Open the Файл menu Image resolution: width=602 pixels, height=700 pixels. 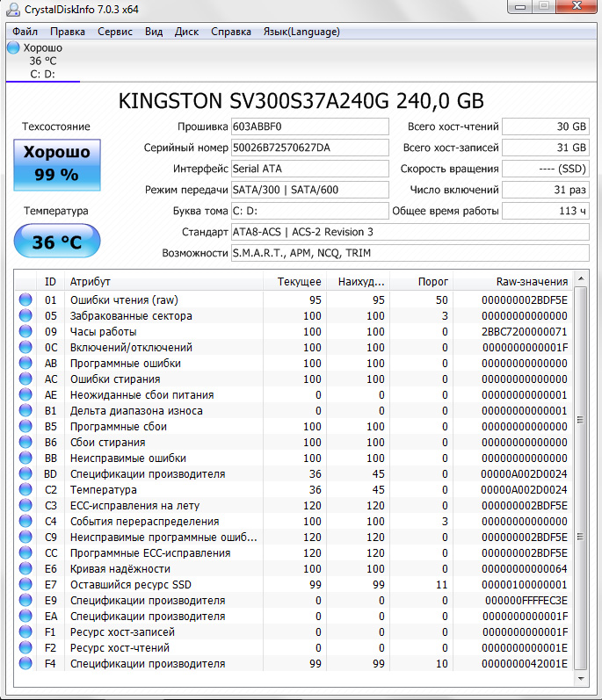click(x=25, y=32)
